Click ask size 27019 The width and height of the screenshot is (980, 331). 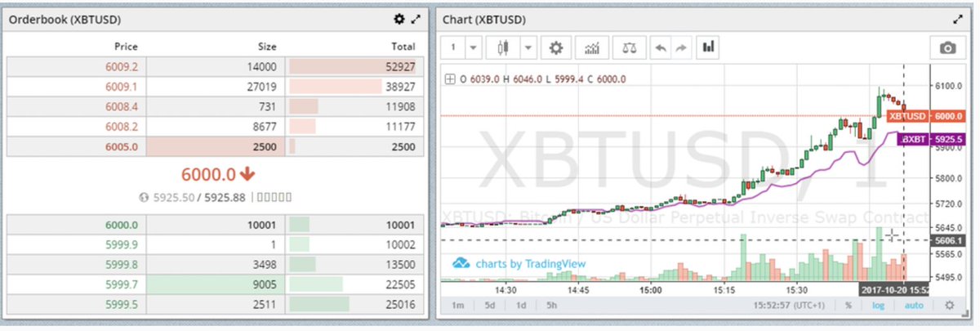pyautogui.click(x=261, y=87)
